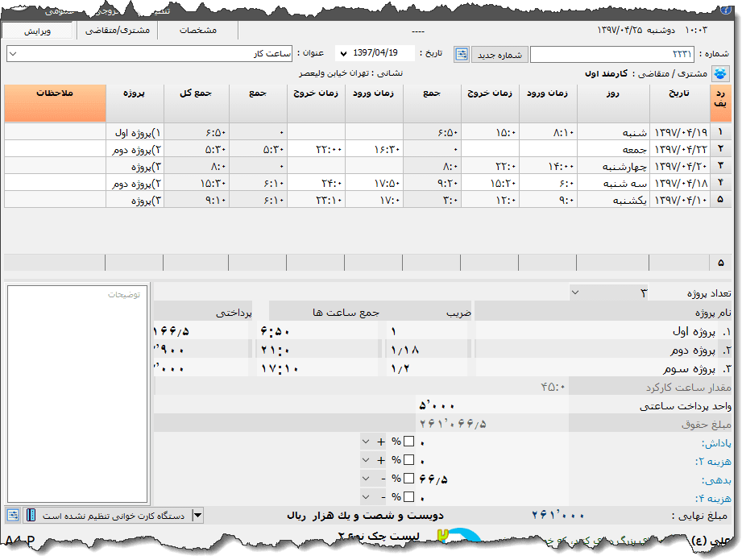Open the settings icon beside شماره جدید

(462, 54)
